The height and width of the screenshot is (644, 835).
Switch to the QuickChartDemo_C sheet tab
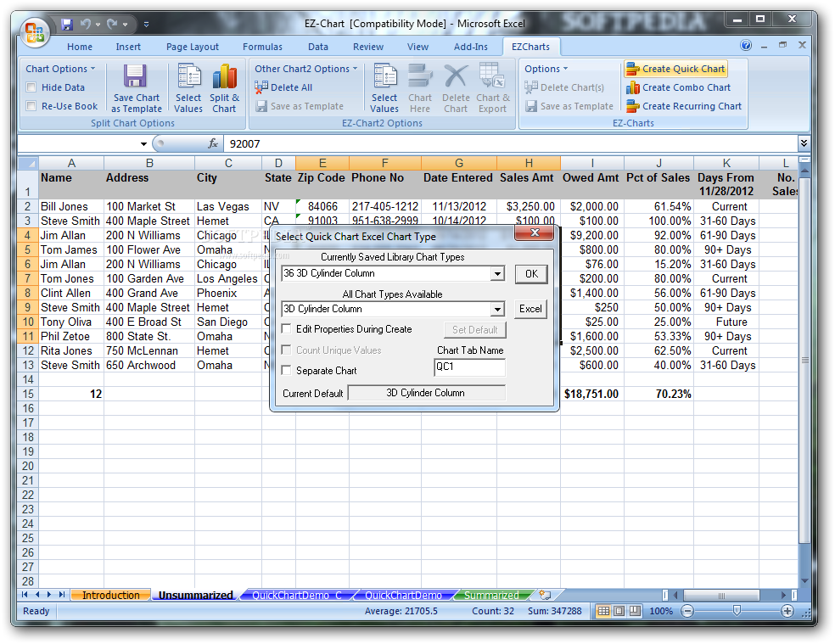click(x=297, y=595)
